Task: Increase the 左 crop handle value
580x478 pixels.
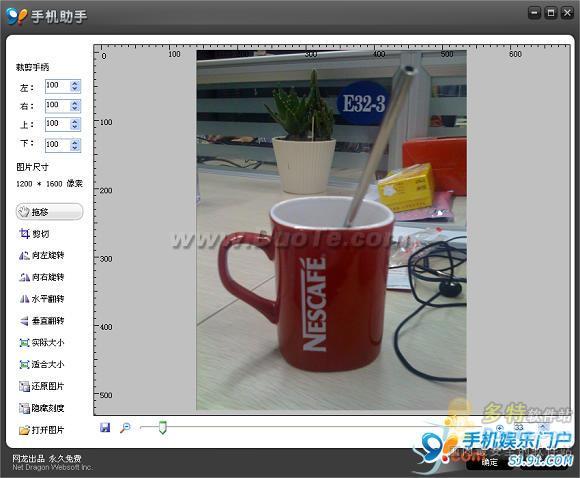Action: point(75,83)
